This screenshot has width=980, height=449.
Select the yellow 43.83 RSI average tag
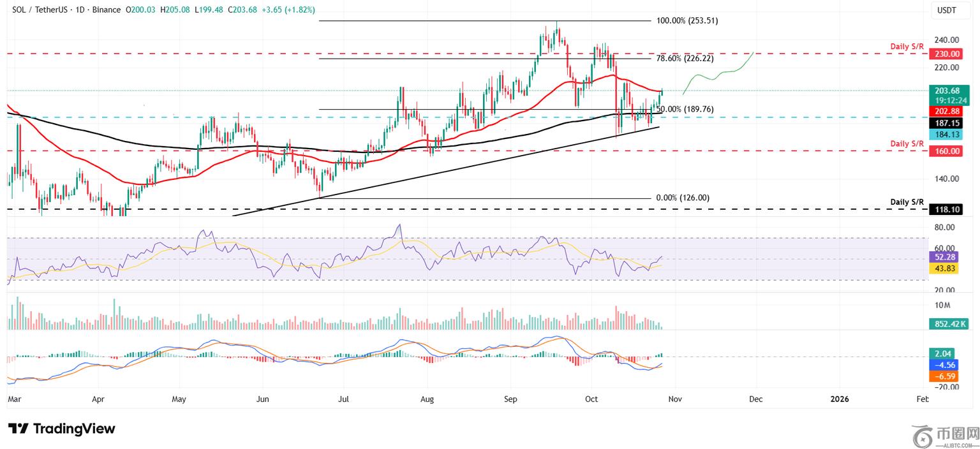tap(946, 269)
